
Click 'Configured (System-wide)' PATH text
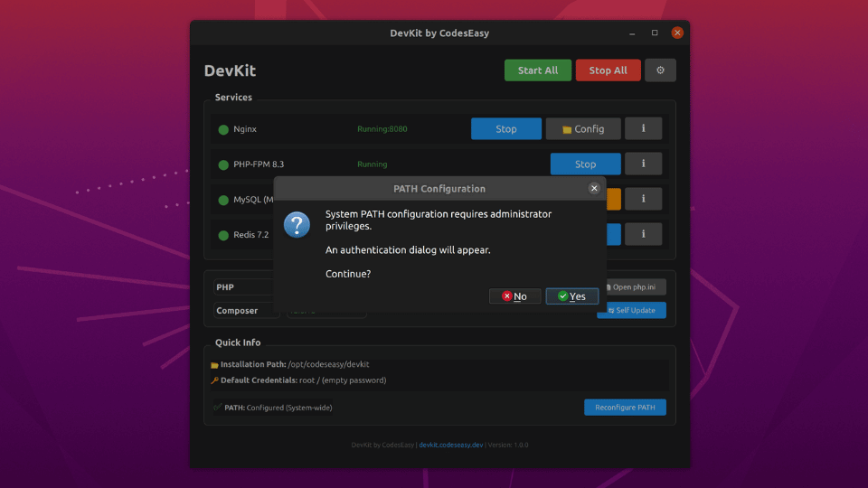(289, 408)
